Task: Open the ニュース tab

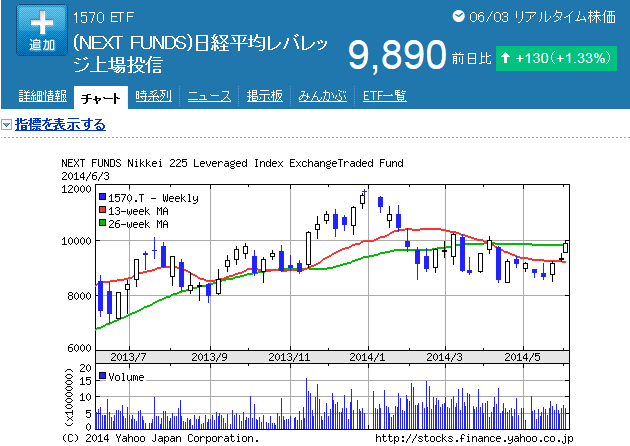Action: point(209,96)
